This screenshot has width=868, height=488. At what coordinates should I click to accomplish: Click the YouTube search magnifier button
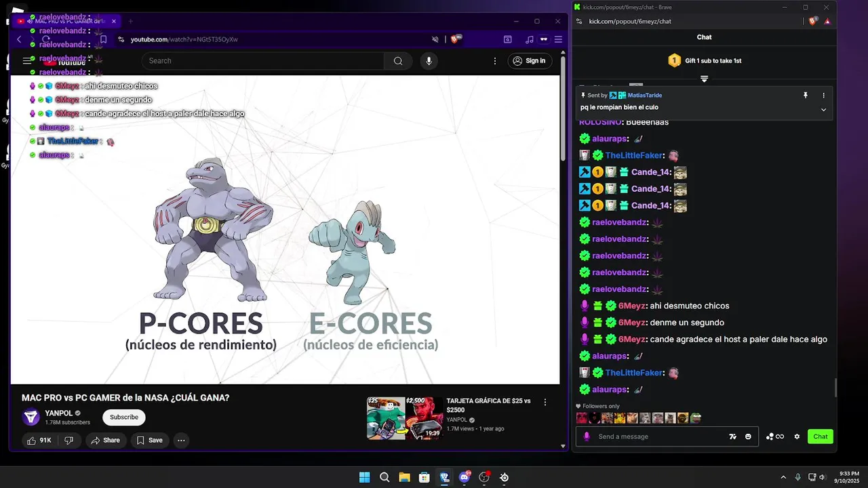tap(398, 61)
